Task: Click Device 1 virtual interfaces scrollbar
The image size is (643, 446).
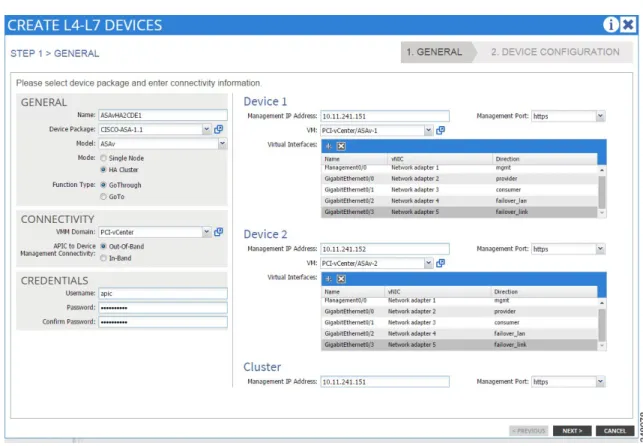Action: tap(602, 192)
